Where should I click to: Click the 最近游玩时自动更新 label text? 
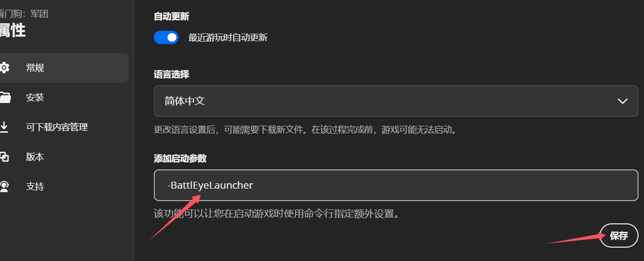[x=228, y=38]
